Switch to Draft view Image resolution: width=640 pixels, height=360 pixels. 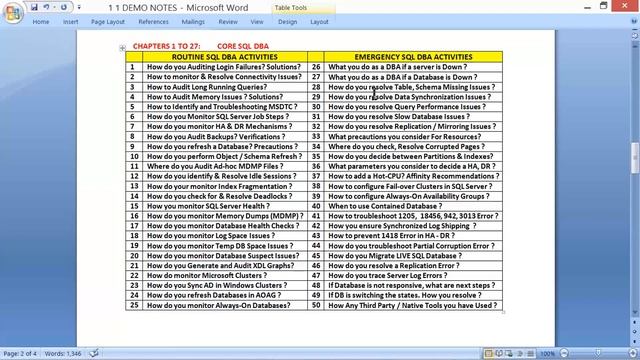pos(530,353)
